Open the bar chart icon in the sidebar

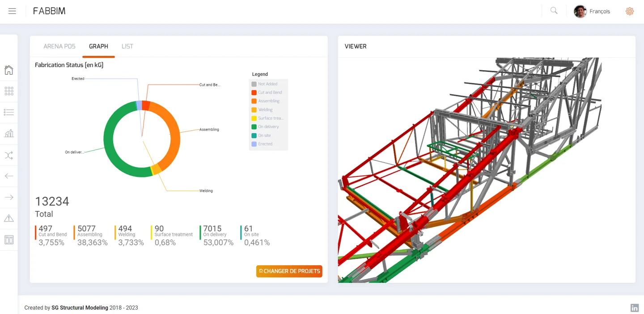(x=9, y=134)
